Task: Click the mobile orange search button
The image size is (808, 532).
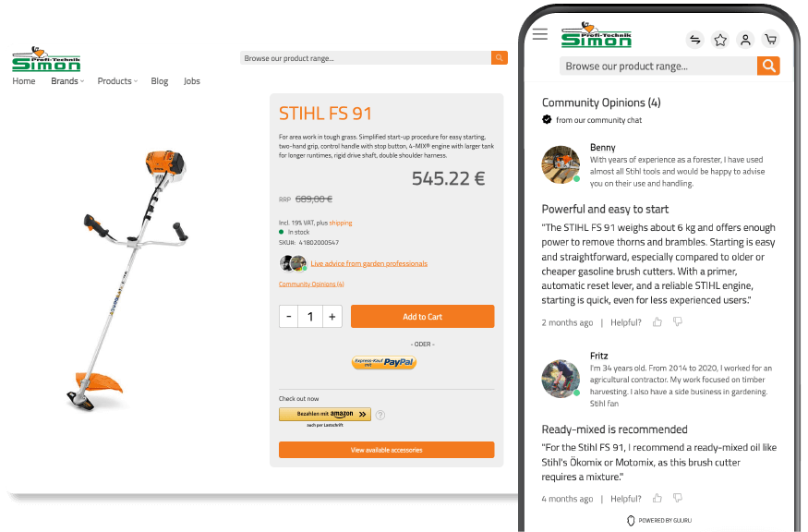Action: point(768,66)
